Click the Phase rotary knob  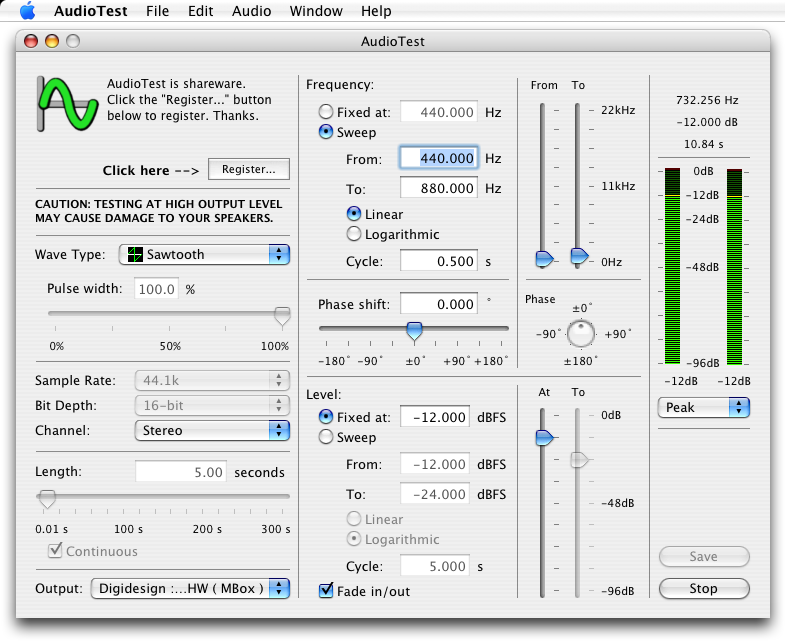(580, 335)
